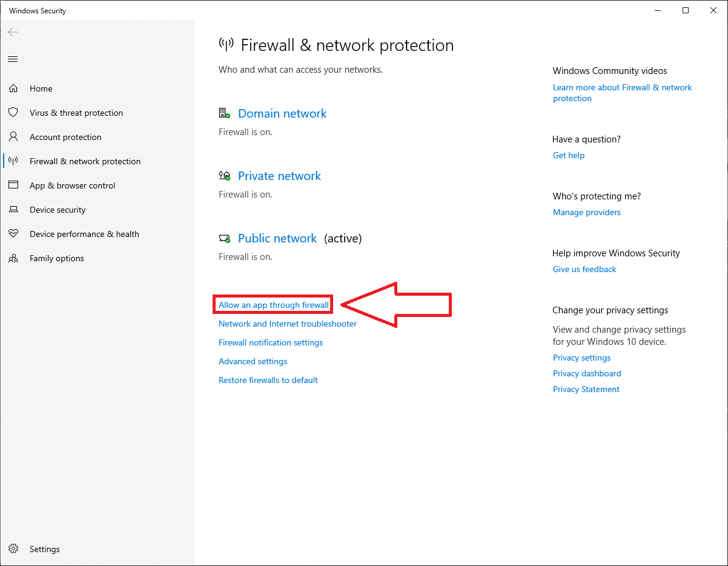728x566 pixels.
Task: Open Domain network settings link
Action: click(282, 113)
